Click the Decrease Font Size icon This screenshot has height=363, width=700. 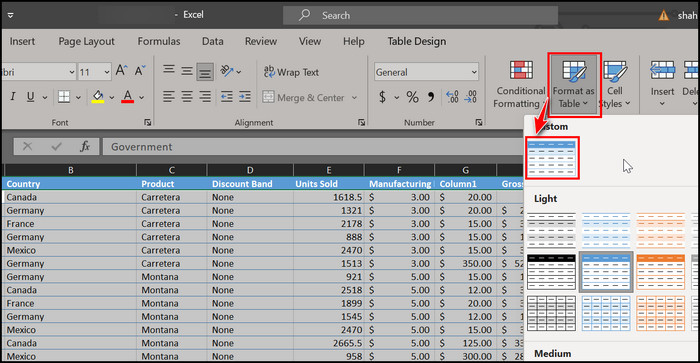coord(140,71)
